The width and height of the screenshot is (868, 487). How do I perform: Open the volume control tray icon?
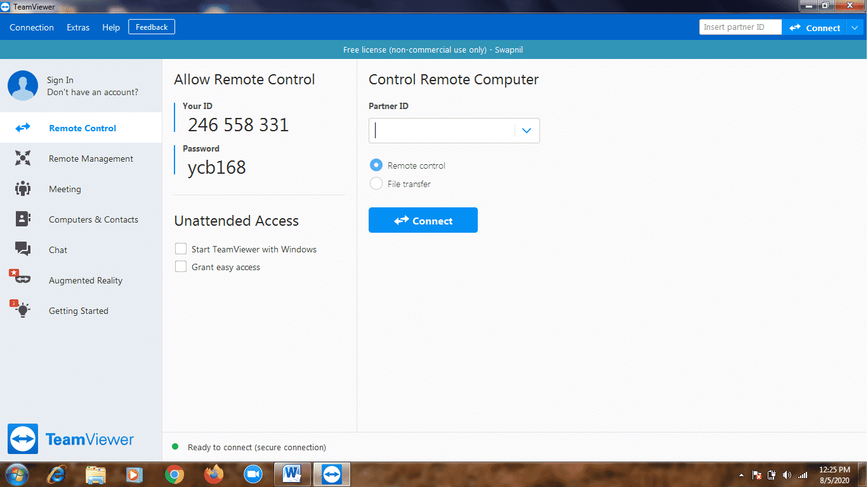787,475
